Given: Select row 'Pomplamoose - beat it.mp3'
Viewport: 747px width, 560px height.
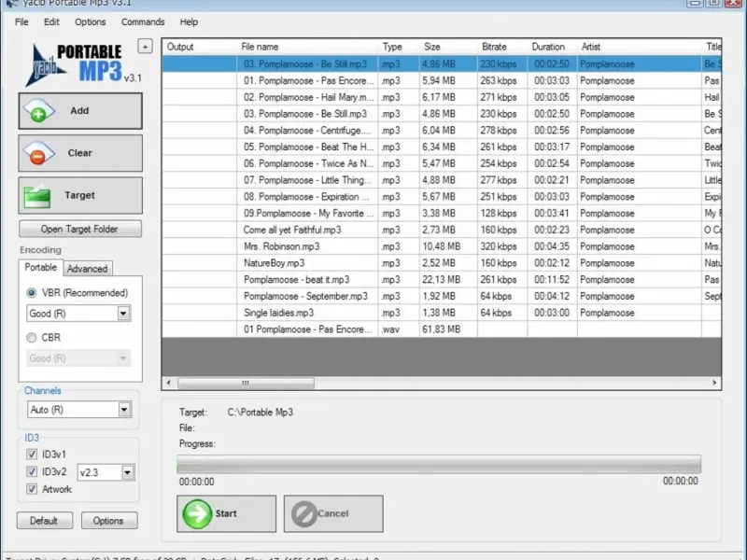Looking at the screenshot, I should coord(442,279).
